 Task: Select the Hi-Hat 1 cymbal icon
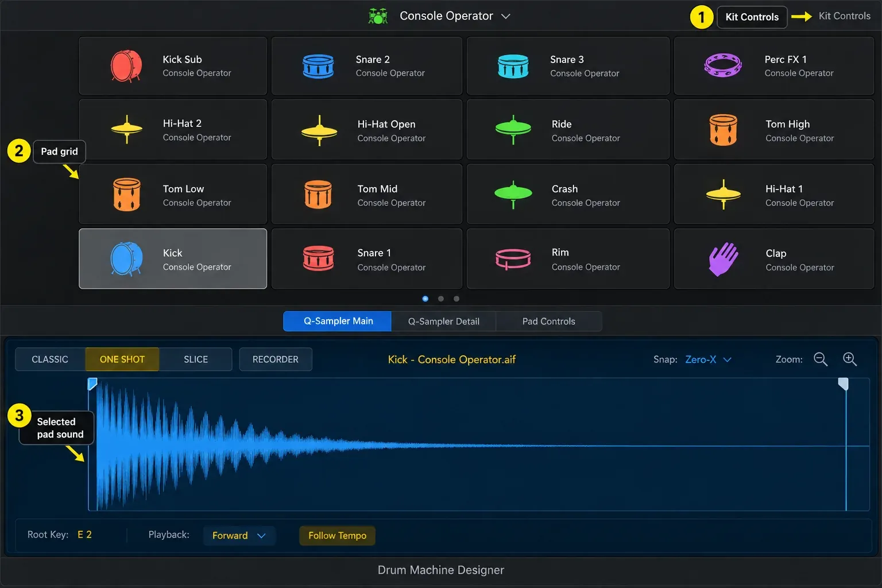pyautogui.click(x=723, y=195)
